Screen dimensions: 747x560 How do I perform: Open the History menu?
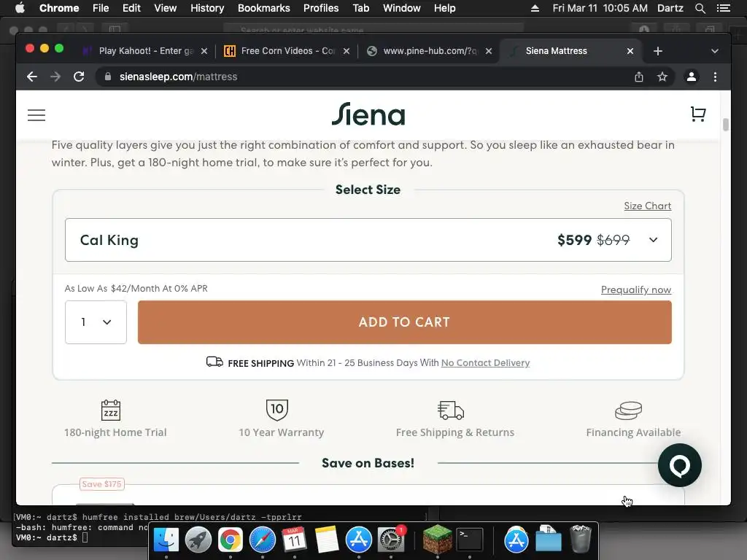coord(207,8)
